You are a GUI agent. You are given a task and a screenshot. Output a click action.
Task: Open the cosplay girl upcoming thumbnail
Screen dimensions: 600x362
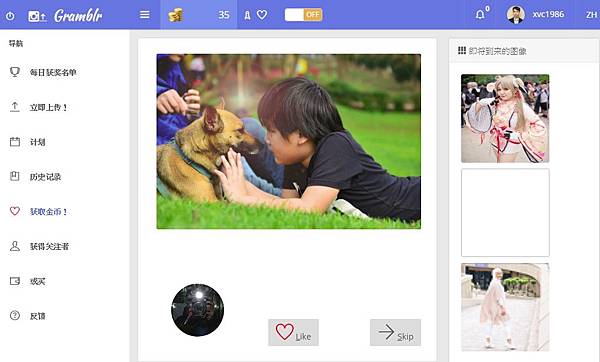pyautogui.click(x=505, y=118)
